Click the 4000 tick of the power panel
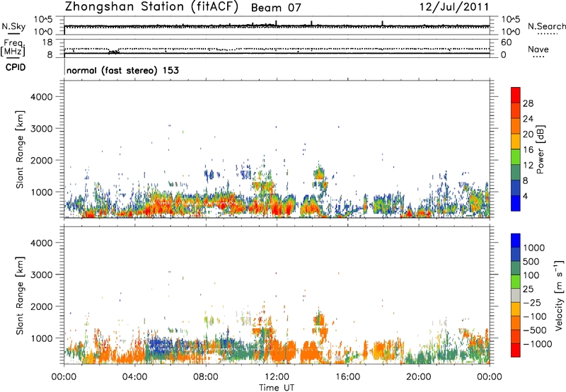 tap(42, 97)
